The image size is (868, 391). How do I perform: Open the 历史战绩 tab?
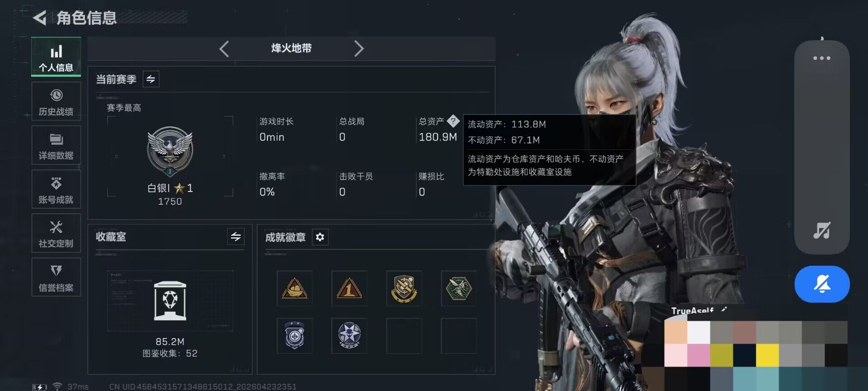click(56, 101)
